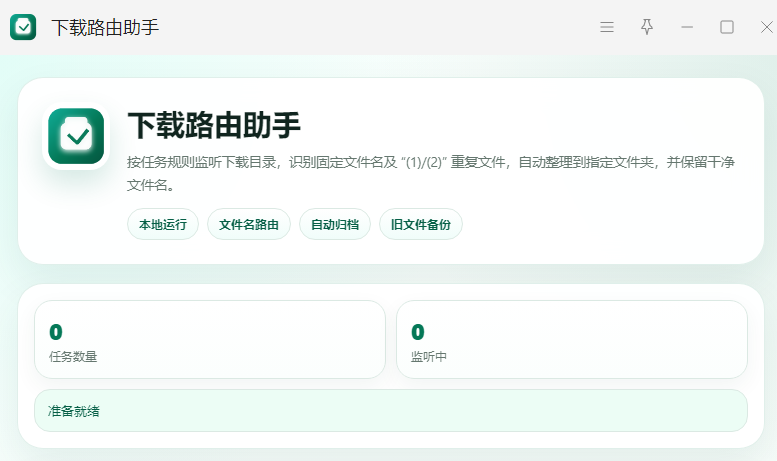Minimize the 下载路由助手 window
777x461 pixels.
pyautogui.click(x=687, y=27)
